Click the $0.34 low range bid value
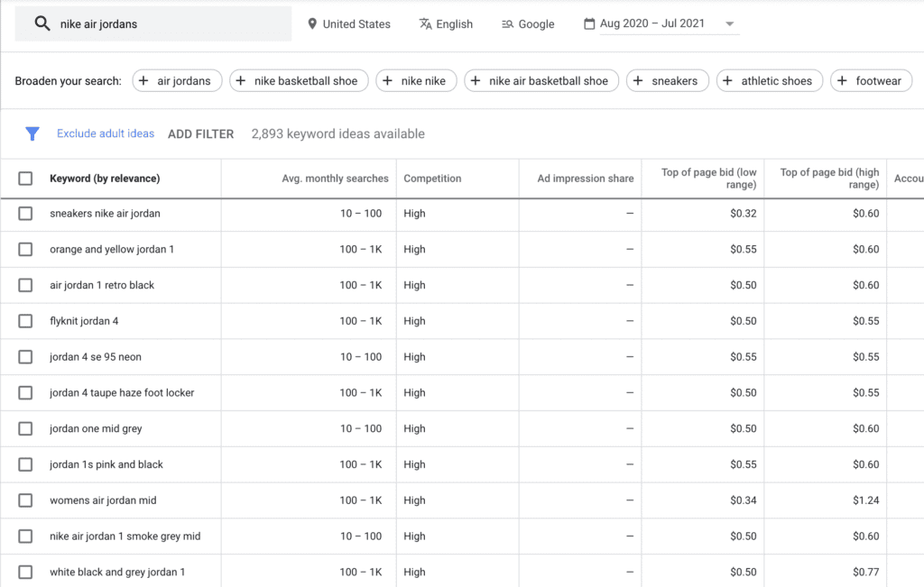This screenshot has height=587, width=924. 744,500
